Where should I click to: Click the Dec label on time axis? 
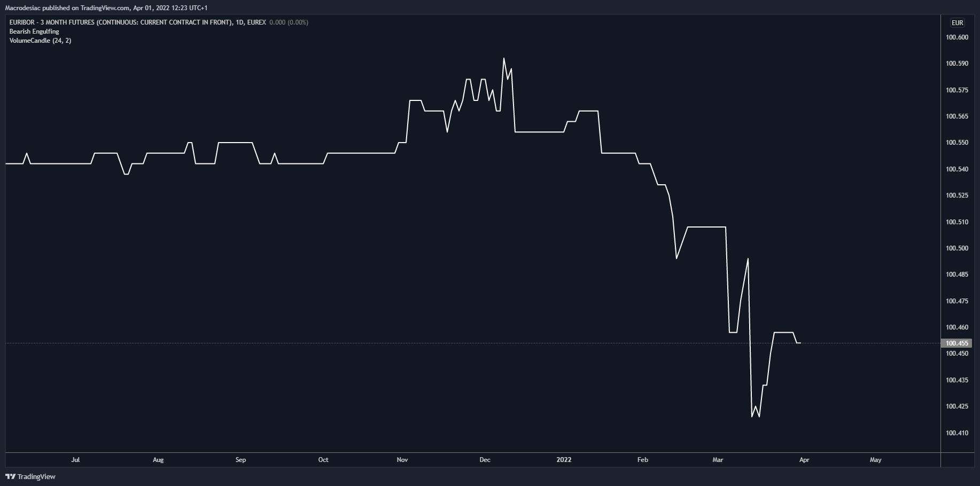point(485,460)
